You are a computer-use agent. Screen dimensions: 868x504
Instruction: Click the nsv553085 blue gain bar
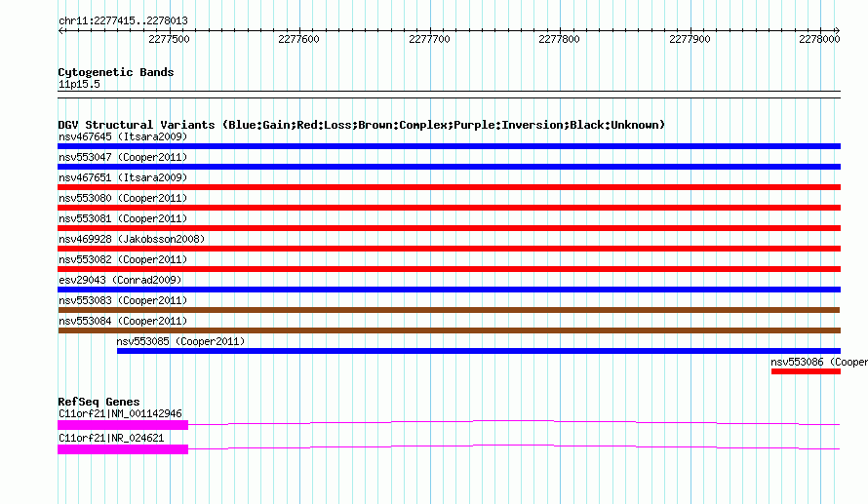479,351
